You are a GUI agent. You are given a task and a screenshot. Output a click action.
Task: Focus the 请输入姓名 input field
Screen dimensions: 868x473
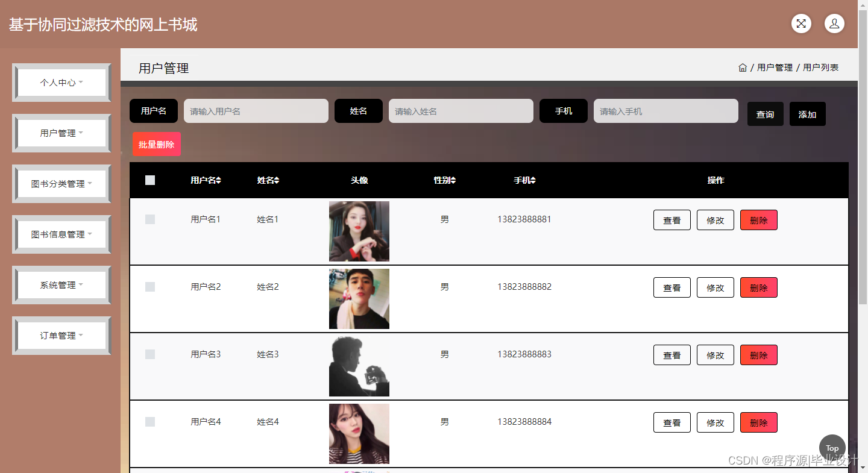[461, 111]
